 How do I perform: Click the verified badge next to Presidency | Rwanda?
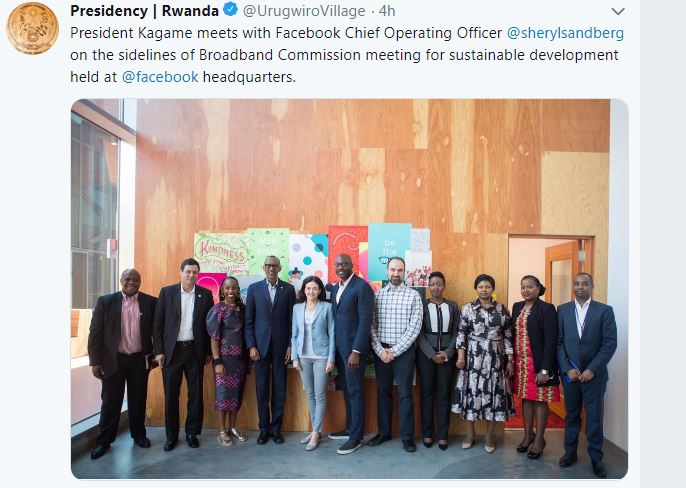pyautogui.click(x=231, y=10)
